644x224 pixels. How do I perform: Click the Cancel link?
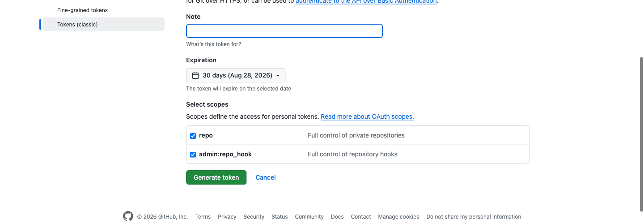[x=266, y=177]
